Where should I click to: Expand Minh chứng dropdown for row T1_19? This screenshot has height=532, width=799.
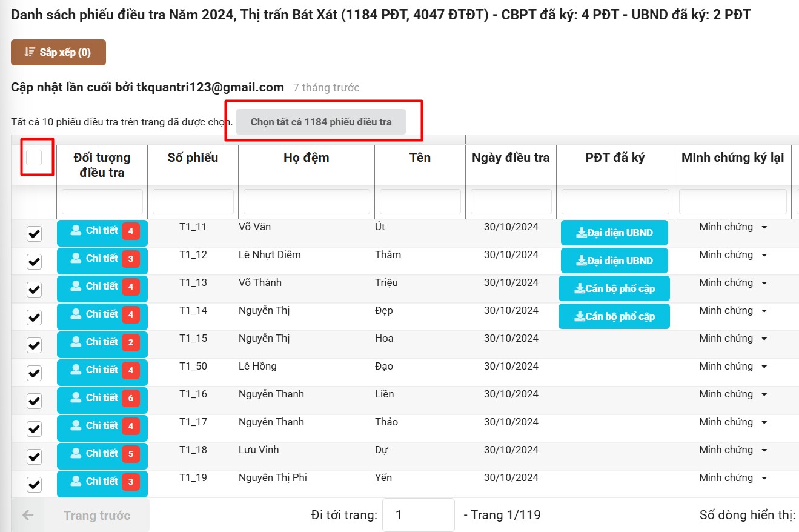pyautogui.click(x=764, y=479)
